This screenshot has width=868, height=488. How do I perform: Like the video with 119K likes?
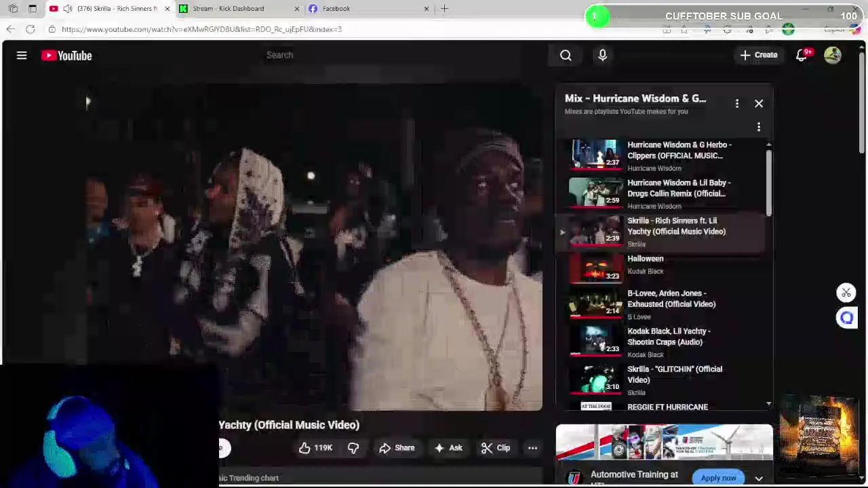coord(315,448)
